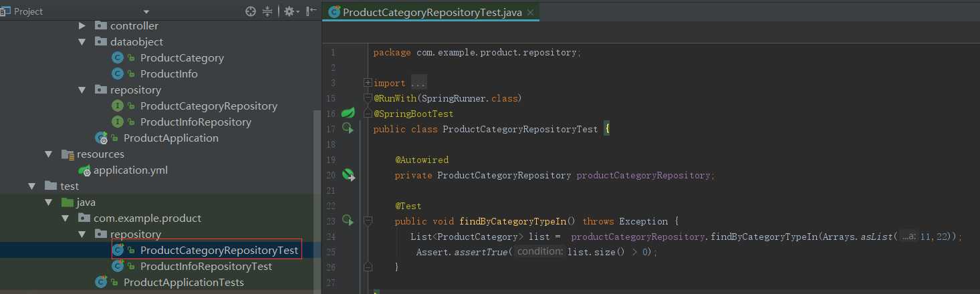Select the controller folder label
980x294 pixels.
click(x=134, y=26)
